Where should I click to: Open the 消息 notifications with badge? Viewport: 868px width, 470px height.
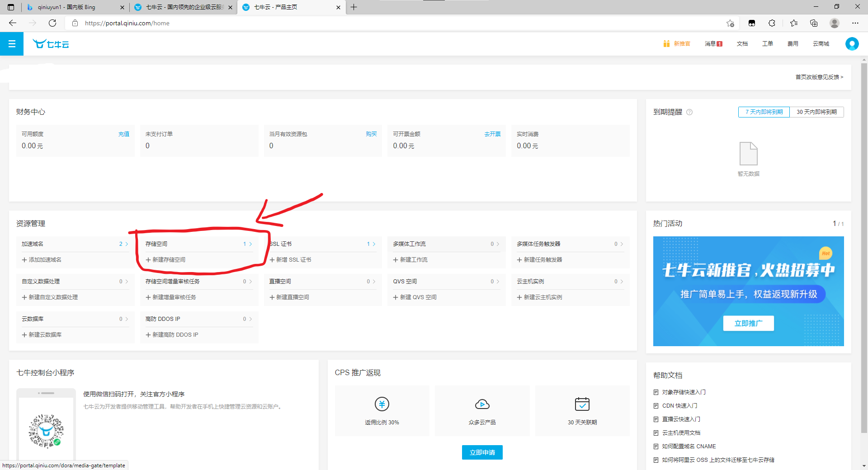coord(713,44)
